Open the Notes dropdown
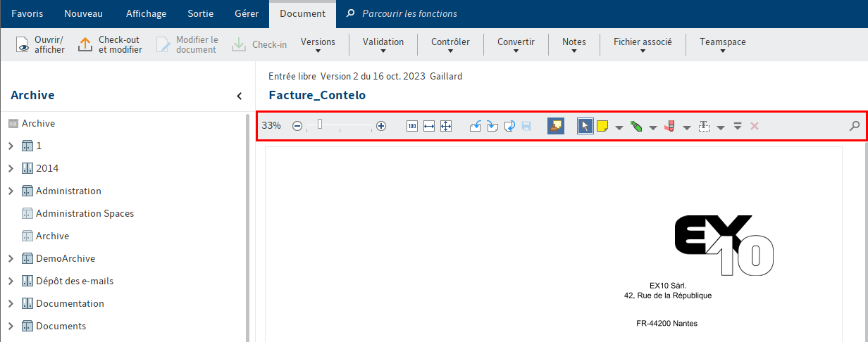Screen dimensions: 868x342 pos(574,45)
